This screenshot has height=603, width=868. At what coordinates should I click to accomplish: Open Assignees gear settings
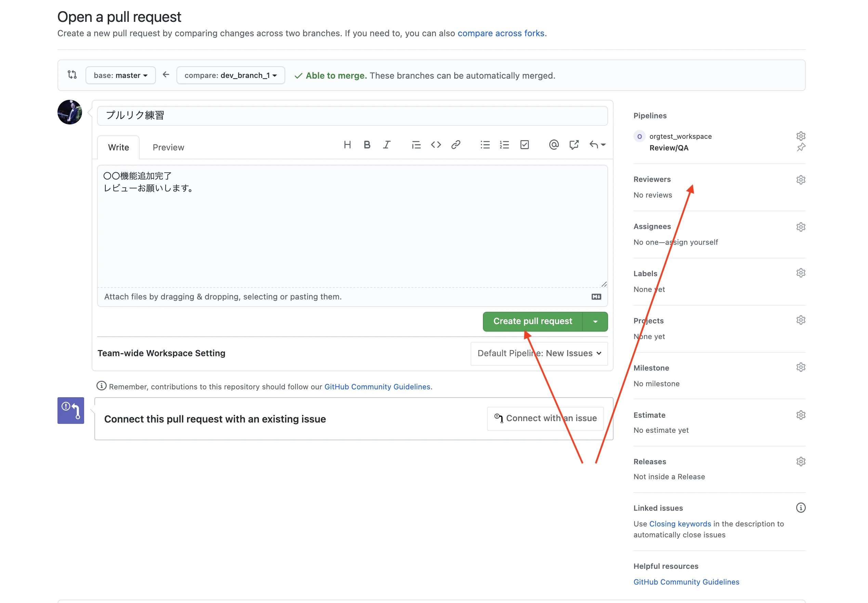click(x=800, y=227)
